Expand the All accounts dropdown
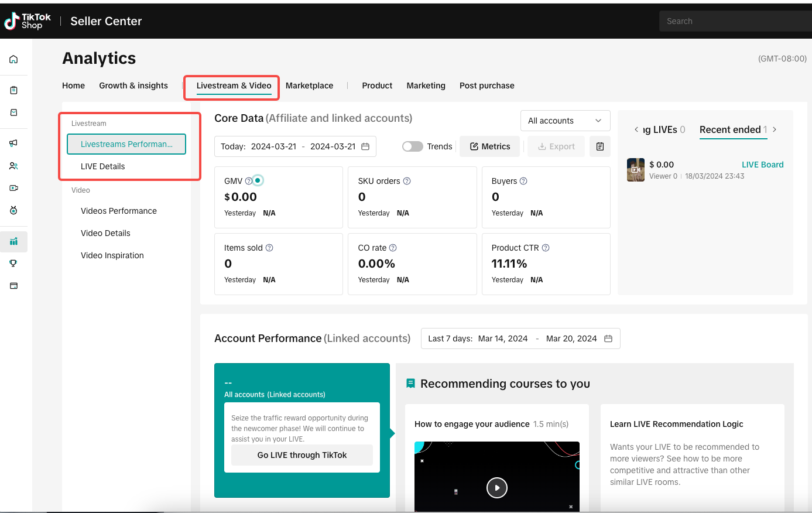The width and height of the screenshot is (812, 513). [x=564, y=121]
